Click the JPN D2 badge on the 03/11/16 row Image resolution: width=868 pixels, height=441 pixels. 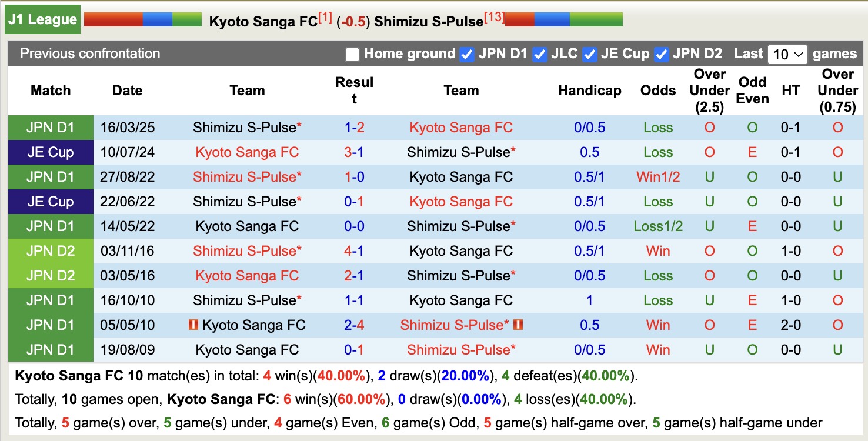coord(50,250)
